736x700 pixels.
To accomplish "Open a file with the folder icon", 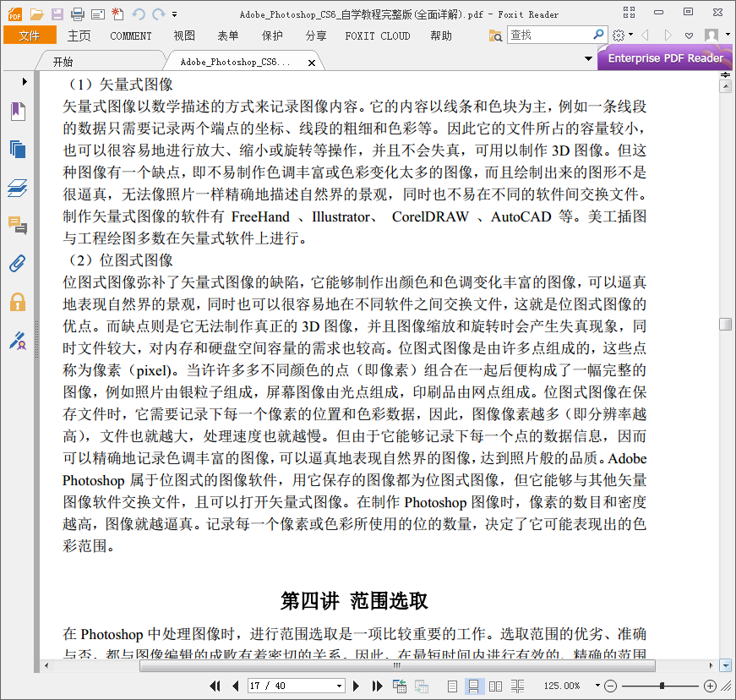I will click(x=36, y=14).
